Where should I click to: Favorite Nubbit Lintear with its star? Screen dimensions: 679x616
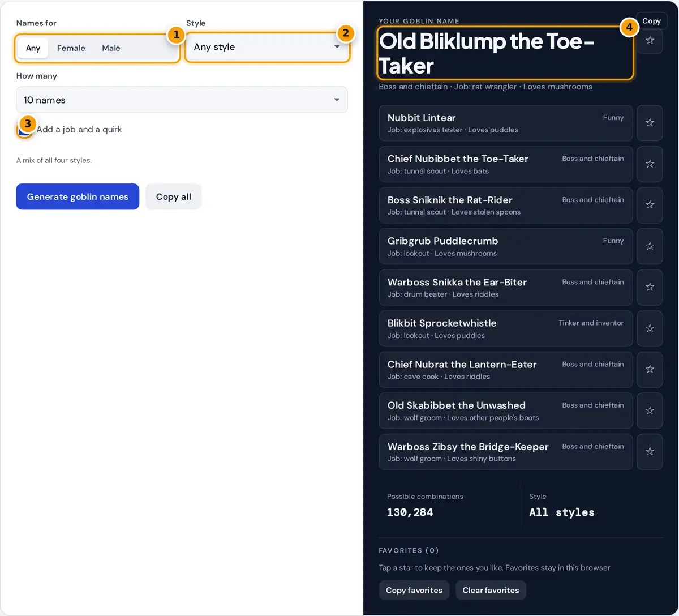[650, 123]
